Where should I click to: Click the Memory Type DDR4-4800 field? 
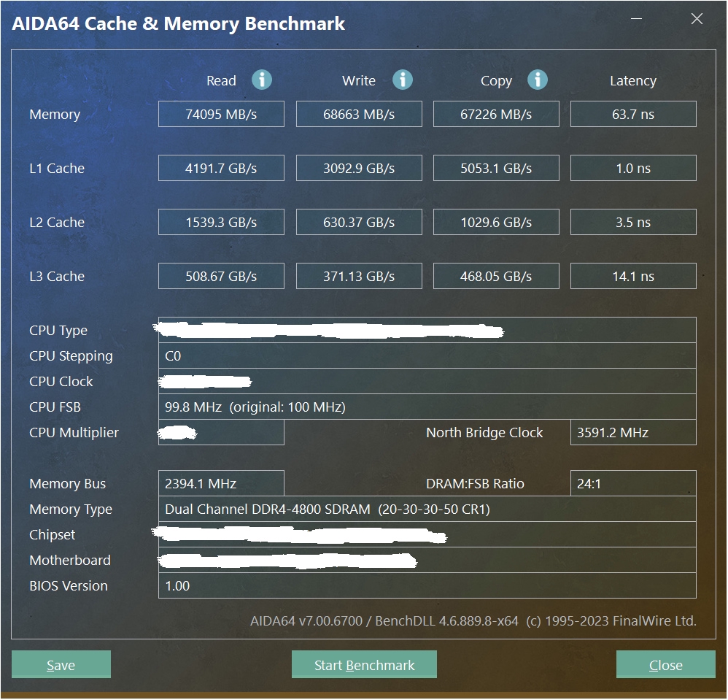(427, 509)
